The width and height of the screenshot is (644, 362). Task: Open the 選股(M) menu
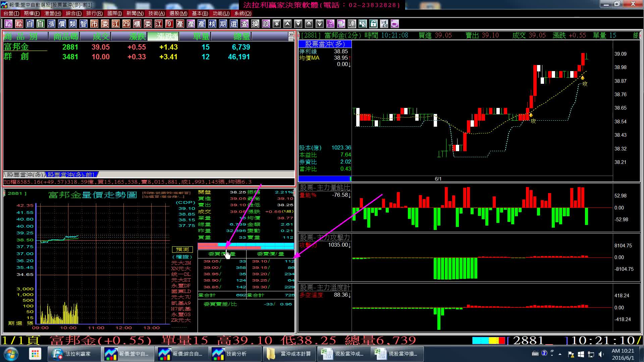pyautogui.click(x=178, y=13)
